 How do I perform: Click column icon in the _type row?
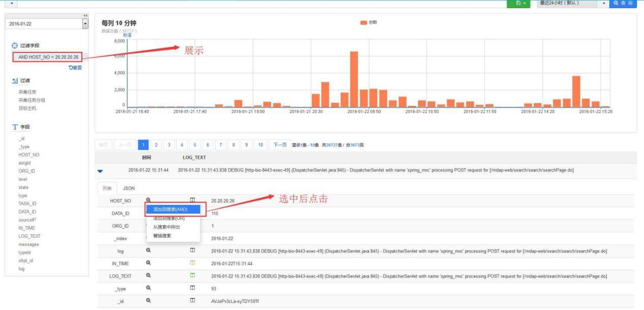coord(193,288)
